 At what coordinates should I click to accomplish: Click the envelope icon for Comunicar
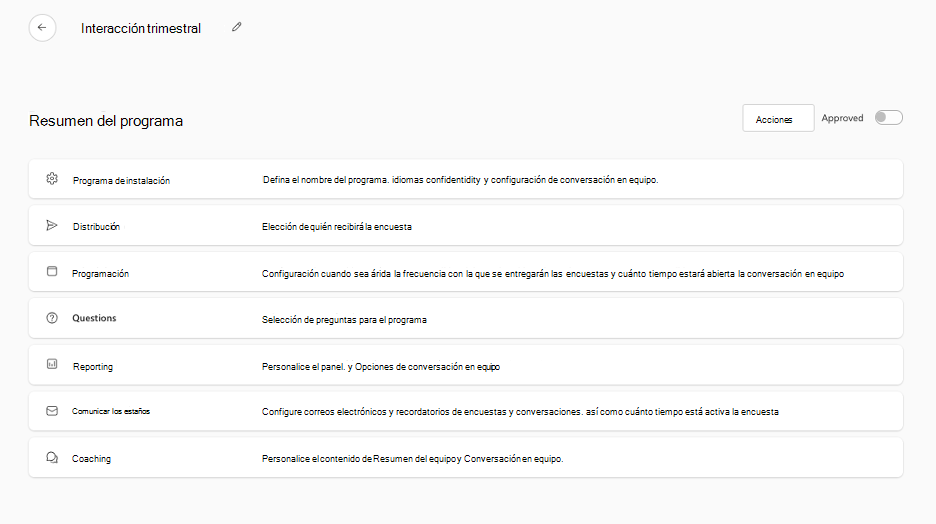point(52,411)
